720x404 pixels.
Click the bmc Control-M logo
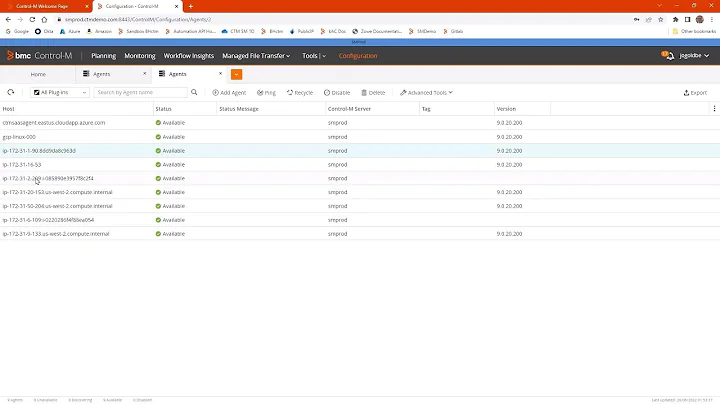point(39,56)
